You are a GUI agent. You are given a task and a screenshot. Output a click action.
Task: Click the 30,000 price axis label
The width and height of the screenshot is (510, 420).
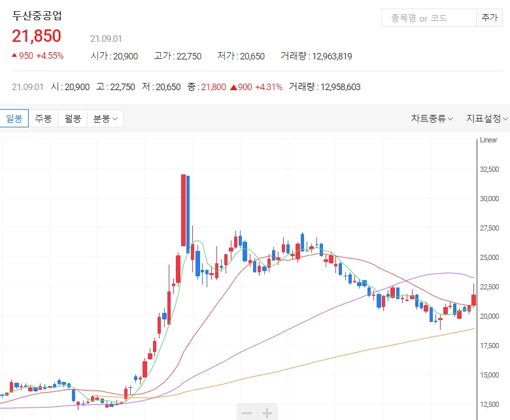coord(490,199)
